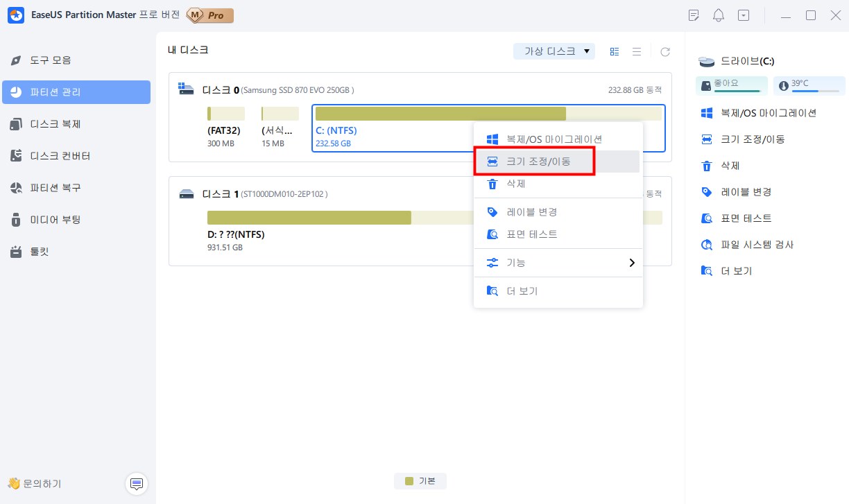
Task: Open the 가상 디스크 dropdown
Action: point(554,51)
